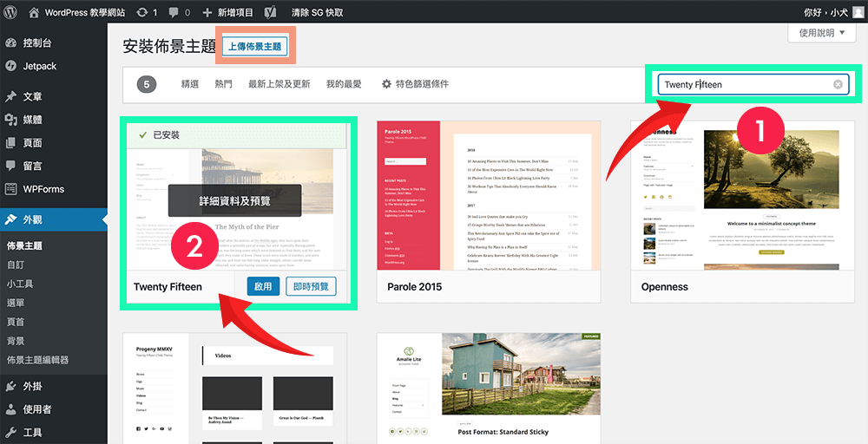Click the 安裝佈景主題 page heading
The width and height of the screenshot is (868, 444).
[x=169, y=47]
